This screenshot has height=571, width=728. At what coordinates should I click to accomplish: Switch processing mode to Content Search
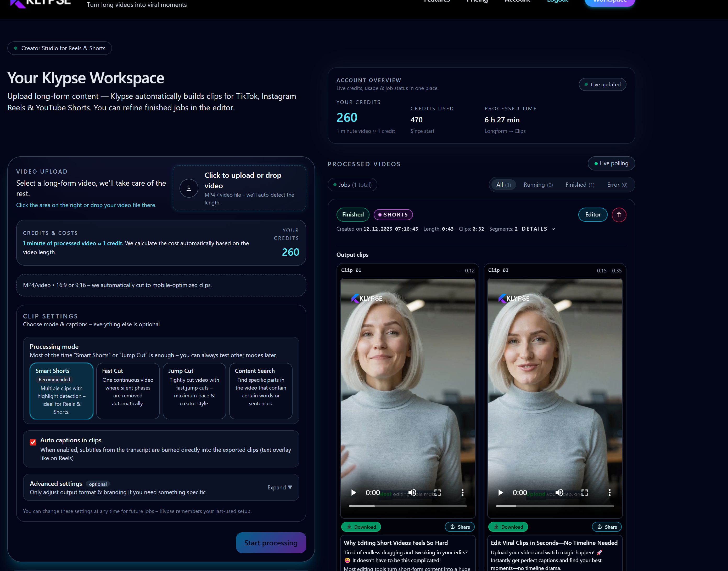tap(261, 391)
